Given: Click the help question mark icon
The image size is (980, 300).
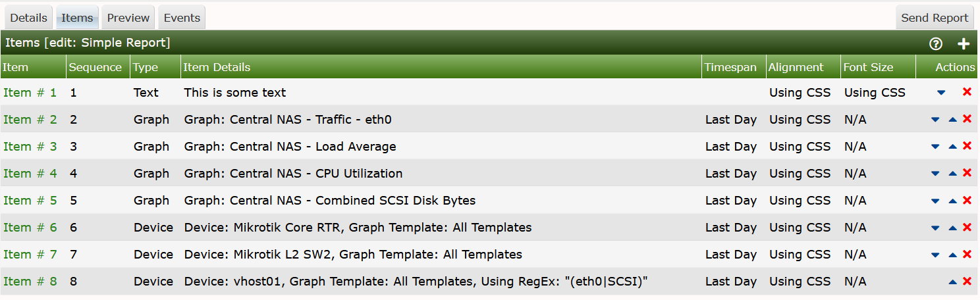Looking at the screenshot, I should pyautogui.click(x=935, y=44).
